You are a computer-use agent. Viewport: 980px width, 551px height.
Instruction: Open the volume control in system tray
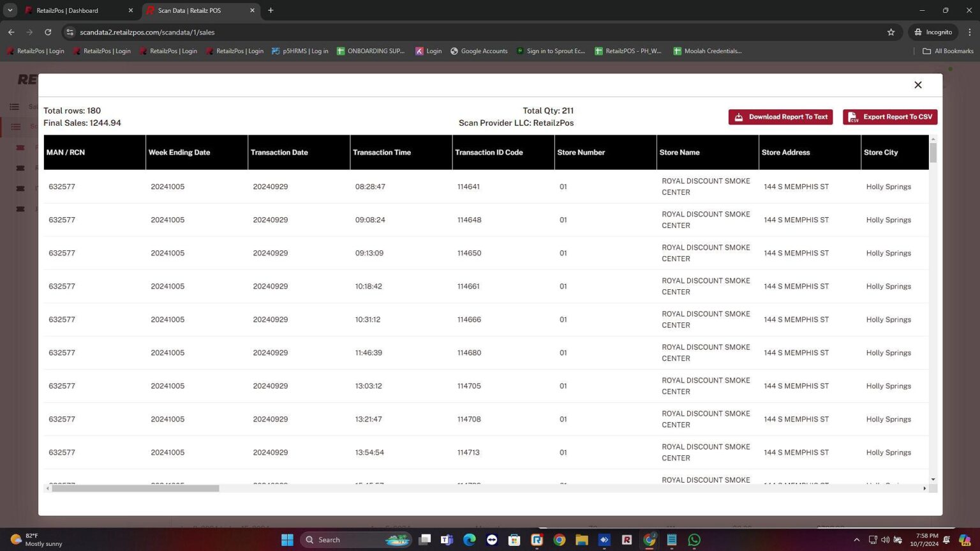click(885, 540)
